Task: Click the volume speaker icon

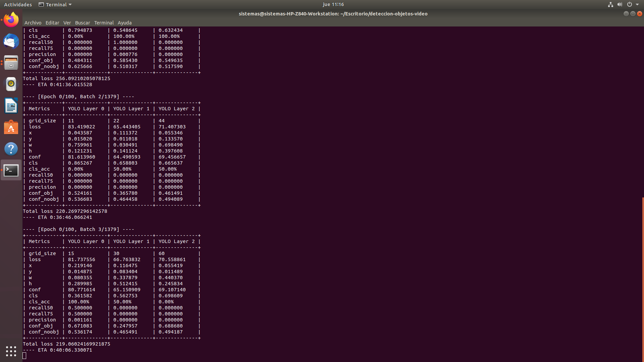Action: (620, 4)
